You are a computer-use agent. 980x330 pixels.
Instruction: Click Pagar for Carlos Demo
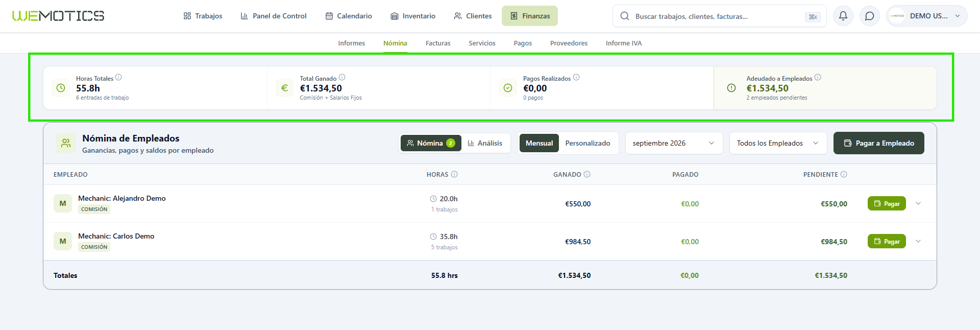(887, 241)
